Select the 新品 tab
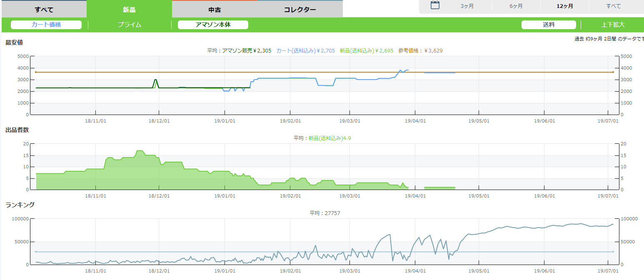 pyautogui.click(x=129, y=10)
